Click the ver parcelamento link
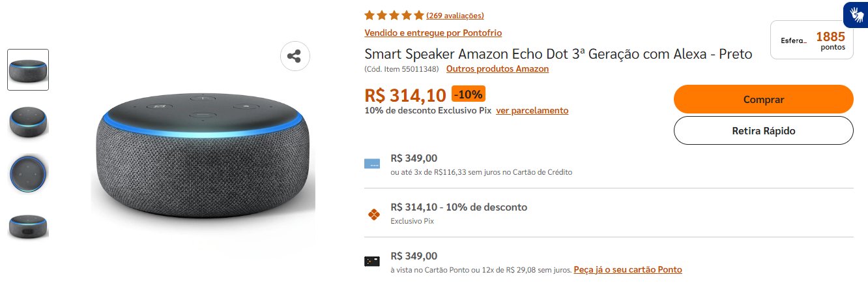The height and width of the screenshot is (283, 868). tap(532, 110)
